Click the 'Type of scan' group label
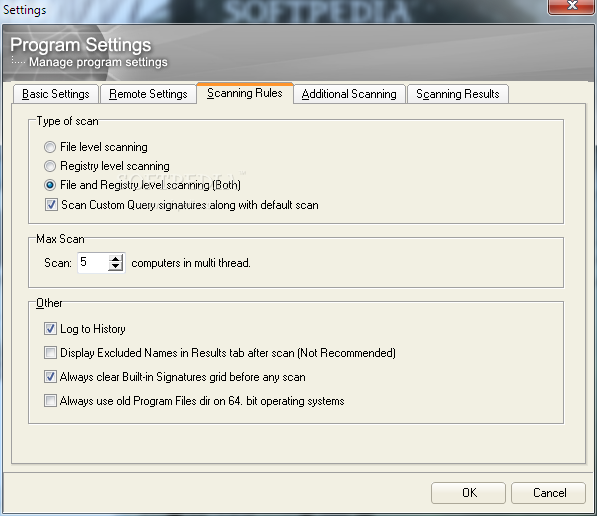Image resolution: width=597 pixels, height=516 pixels. click(67, 121)
